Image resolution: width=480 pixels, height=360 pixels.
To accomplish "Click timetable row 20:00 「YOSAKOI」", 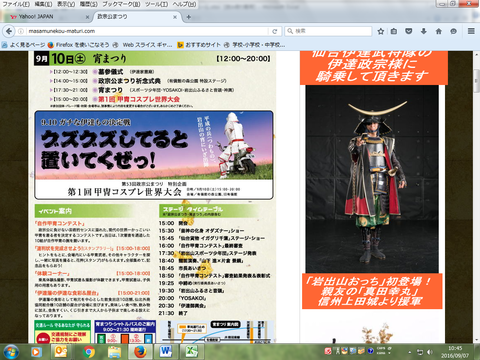I will pos(182,298).
